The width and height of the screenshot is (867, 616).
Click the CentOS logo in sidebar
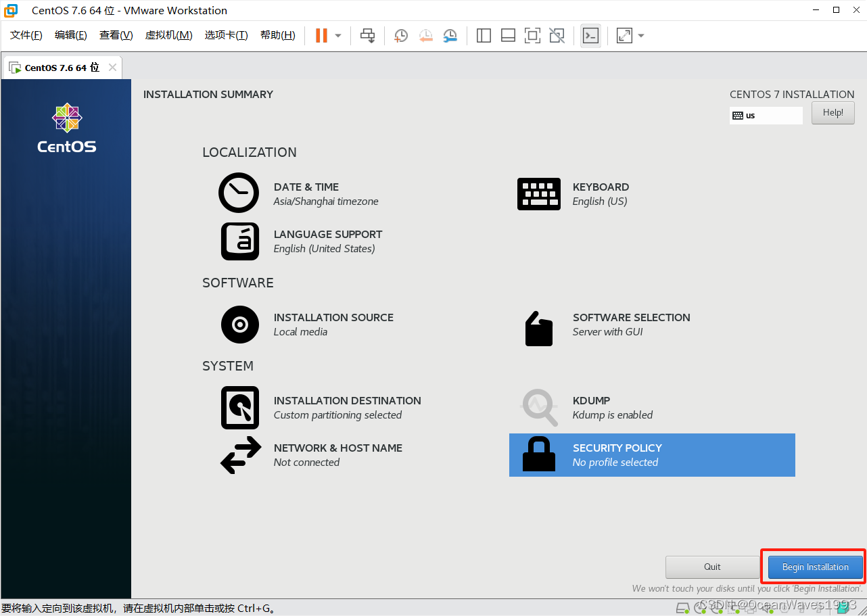click(67, 128)
